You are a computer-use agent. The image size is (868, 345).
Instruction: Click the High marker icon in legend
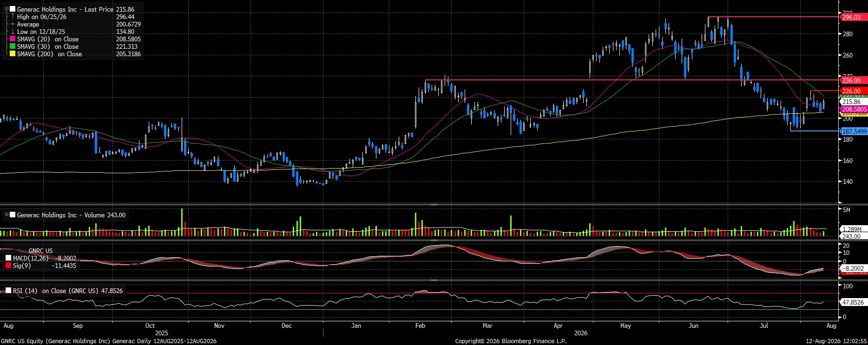pyautogui.click(x=13, y=17)
